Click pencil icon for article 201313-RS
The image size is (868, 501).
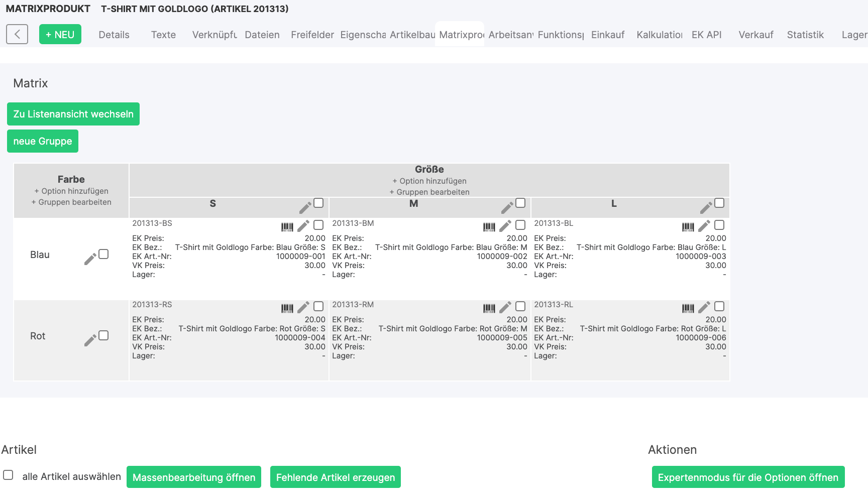click(x=303, y=307)
